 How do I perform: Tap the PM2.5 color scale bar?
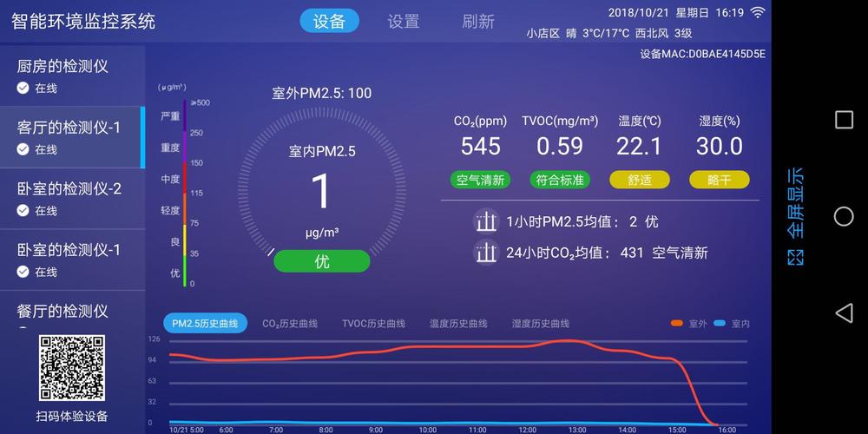[185, 193]
